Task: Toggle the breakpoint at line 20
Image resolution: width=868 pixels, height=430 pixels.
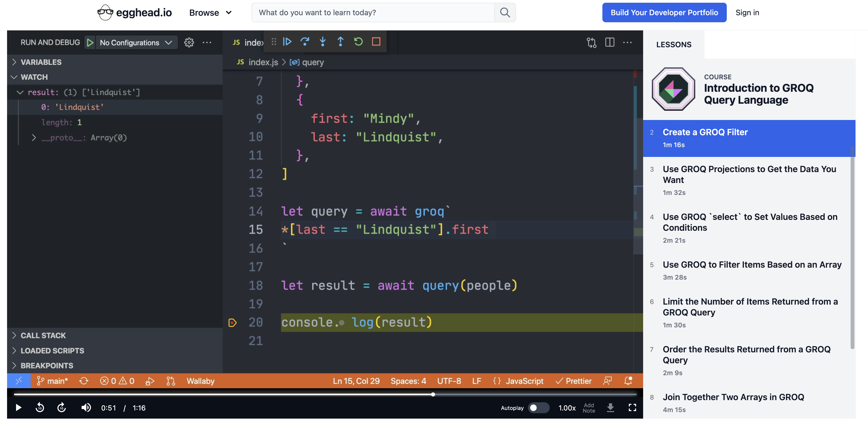Action: pos(232,322)
